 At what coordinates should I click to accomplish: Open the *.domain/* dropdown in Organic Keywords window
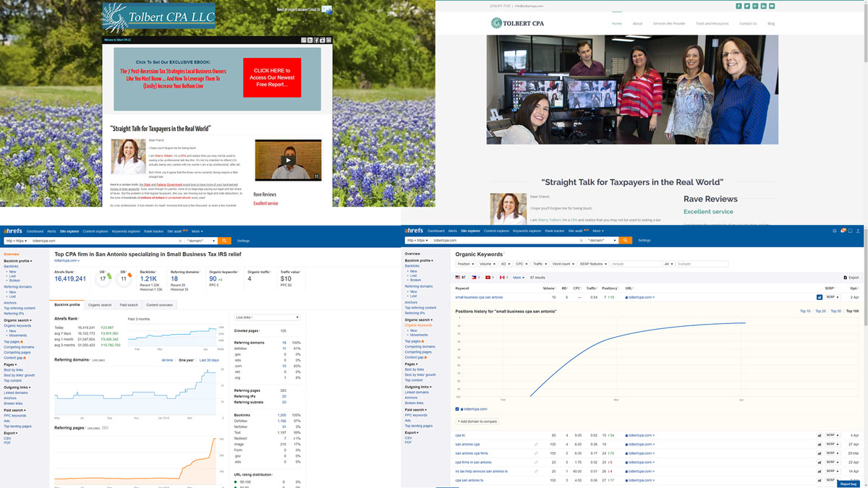pos(600,240)
